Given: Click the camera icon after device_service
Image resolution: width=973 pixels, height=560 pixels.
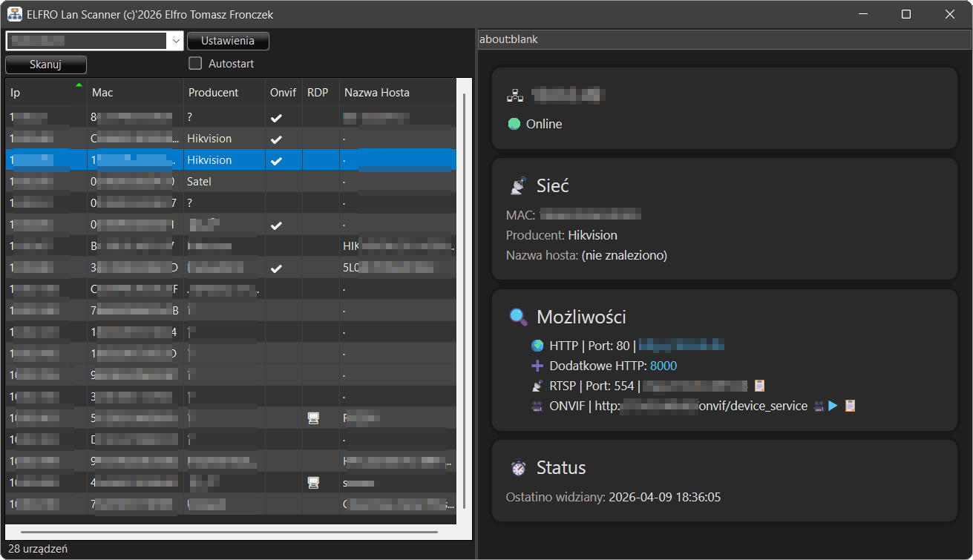Looking at the screenshot, I should 819,406.
